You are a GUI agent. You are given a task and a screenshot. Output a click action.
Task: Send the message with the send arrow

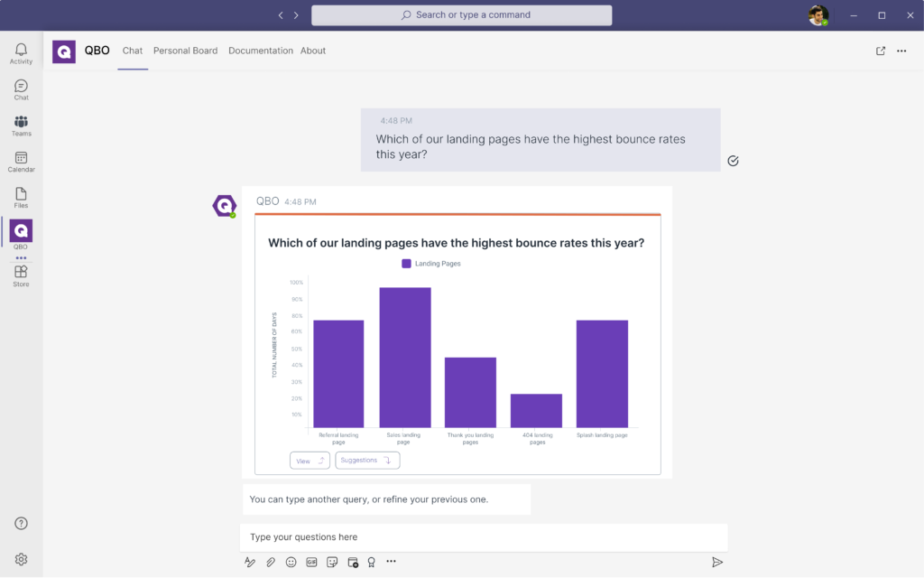tap(717, 562)
